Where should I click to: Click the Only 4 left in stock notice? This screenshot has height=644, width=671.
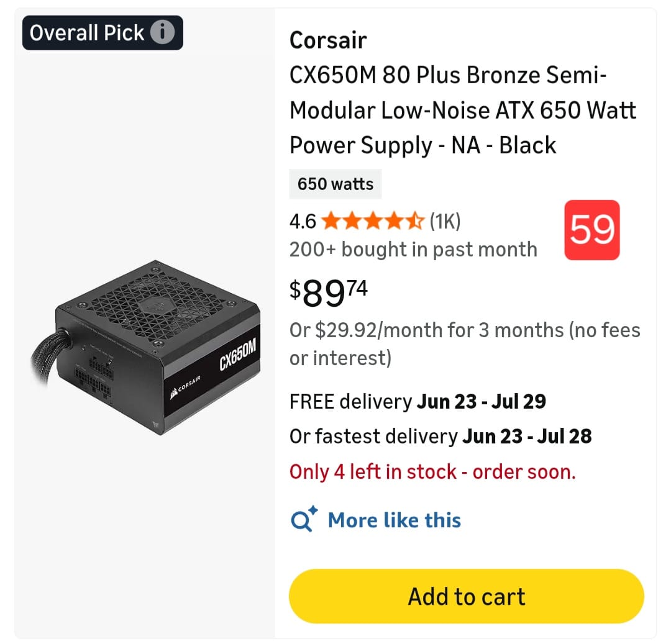pos(432,472)
